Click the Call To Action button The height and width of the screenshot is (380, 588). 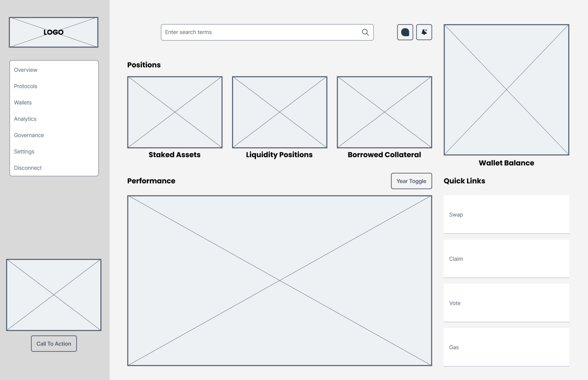tap(53, 344)
